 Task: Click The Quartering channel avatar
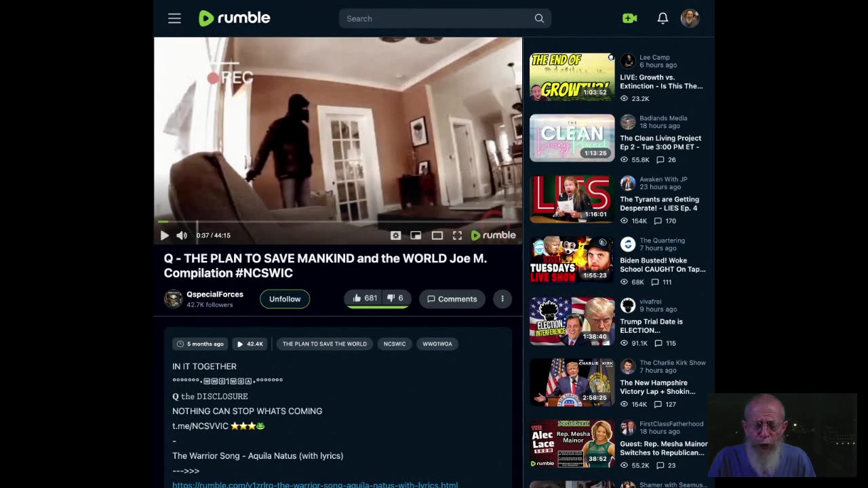pyautogui.click(x=628, y=244)
